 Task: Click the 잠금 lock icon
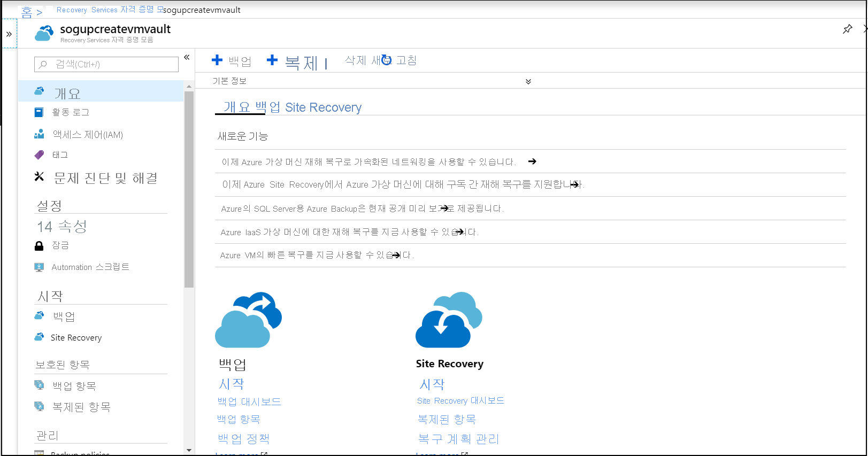[x=39, y=246]
